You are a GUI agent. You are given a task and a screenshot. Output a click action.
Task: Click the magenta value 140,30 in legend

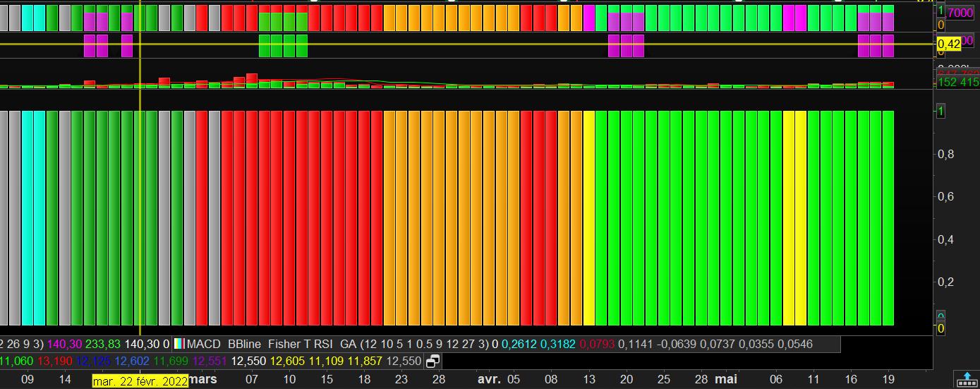pyautogui.click(x=64, y=345)
